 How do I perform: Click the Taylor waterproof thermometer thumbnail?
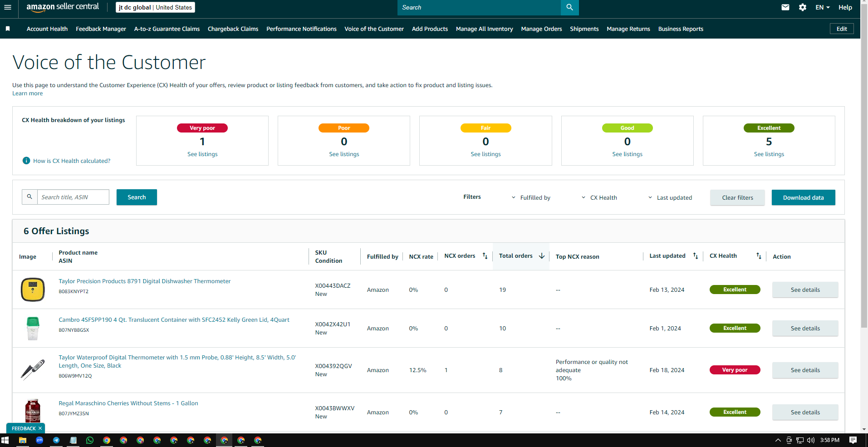point(33,370)
